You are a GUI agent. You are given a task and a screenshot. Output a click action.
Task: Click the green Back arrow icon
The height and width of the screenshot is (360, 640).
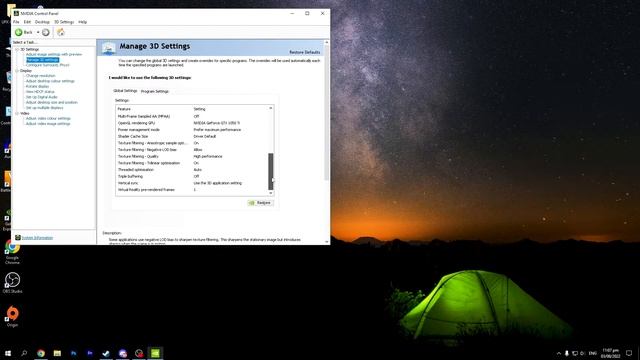click(18, 32)
